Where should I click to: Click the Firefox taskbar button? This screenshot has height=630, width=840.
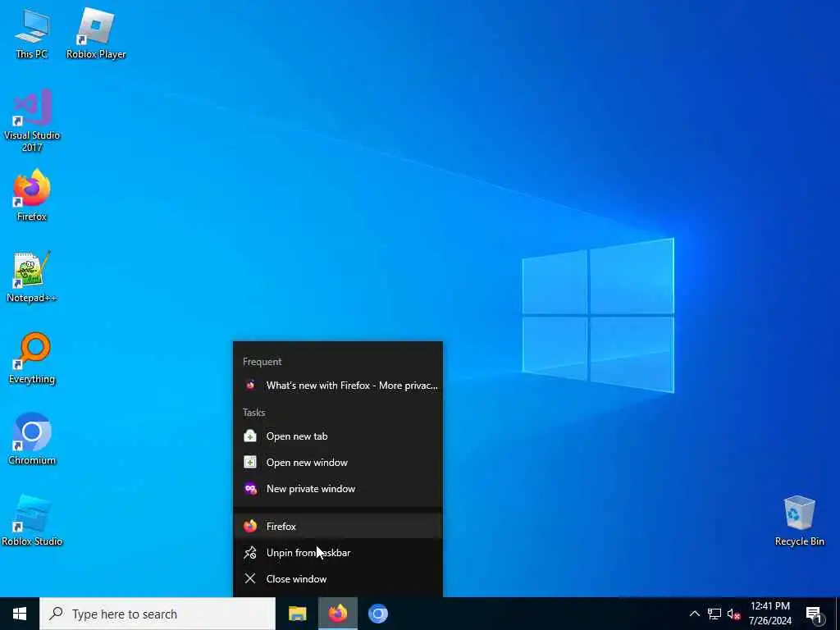337,614
